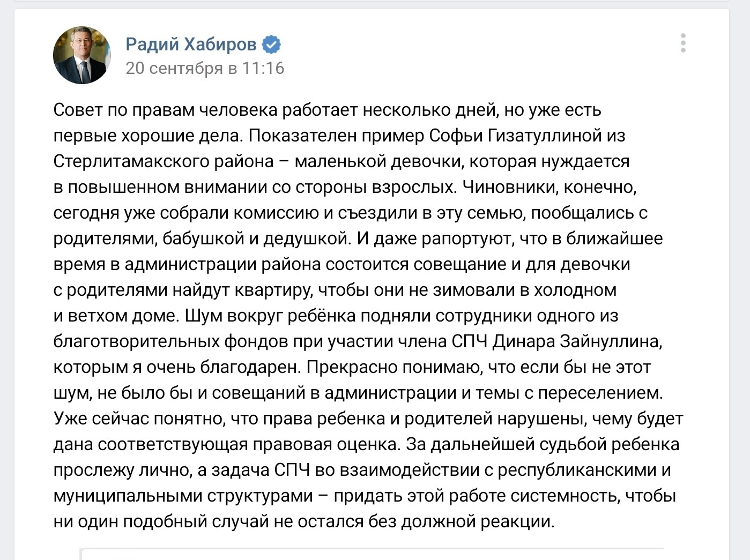Open Радий Хабиров's profile avatar

point(82,55)
